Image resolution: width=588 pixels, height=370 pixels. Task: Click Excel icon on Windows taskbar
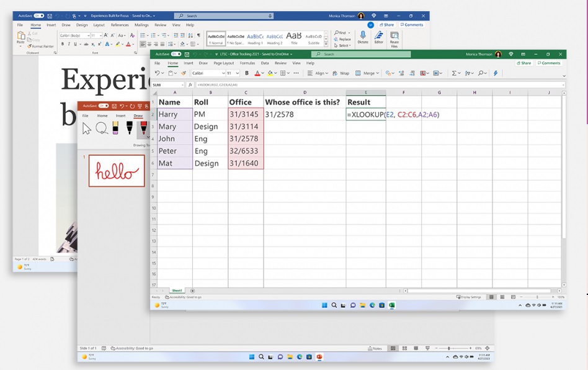point(391,305)
